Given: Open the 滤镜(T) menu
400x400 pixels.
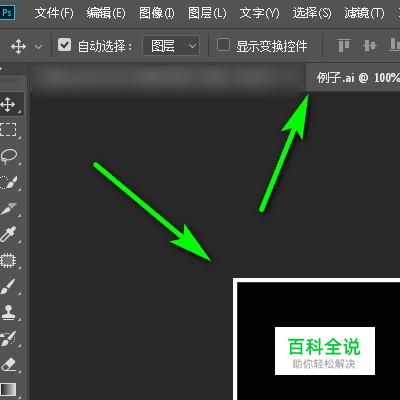Looking at the screenshot, I should click(364, 13).
